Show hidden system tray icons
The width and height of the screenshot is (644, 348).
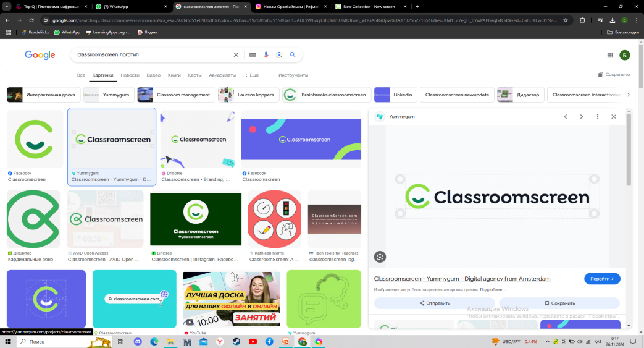tap(548, 341)
